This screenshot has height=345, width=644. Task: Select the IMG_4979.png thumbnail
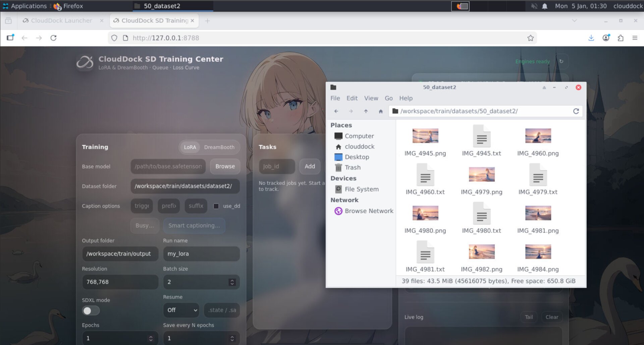[x=481, y=175]
